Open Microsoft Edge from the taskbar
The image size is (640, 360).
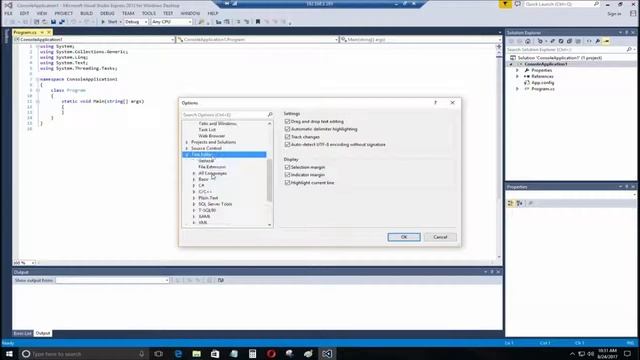[x=178, y=354]
